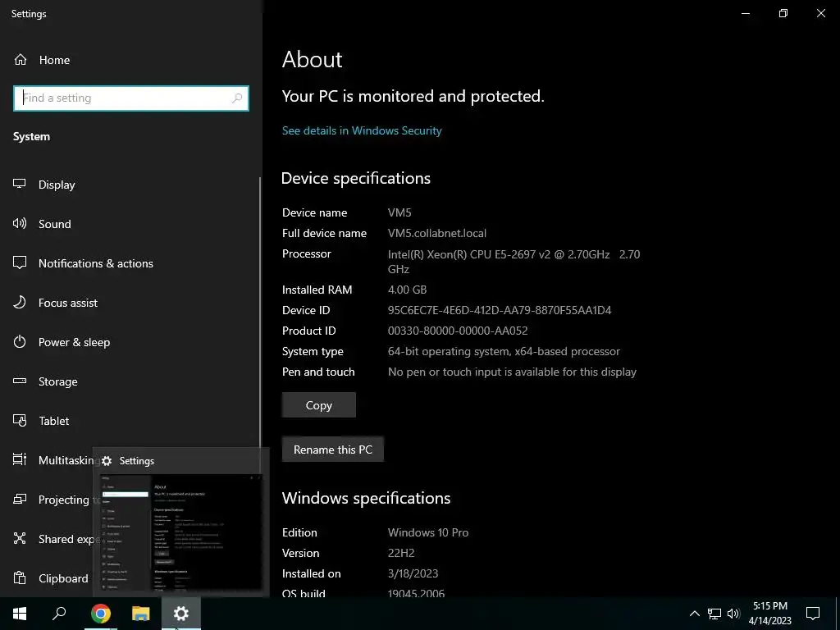
Task: Click the Home icon in Settings sidebar
Action: pos(20,59)
